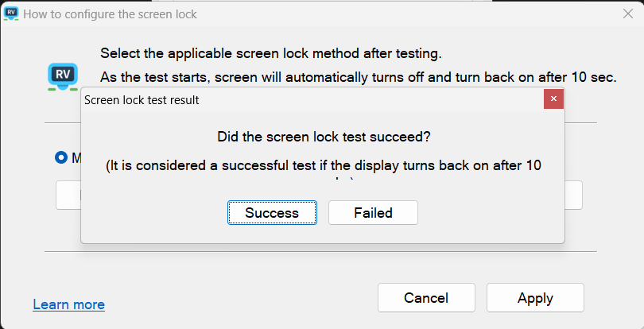
Task: Apply the screen lock settings
Action: [x=535, y=298]
